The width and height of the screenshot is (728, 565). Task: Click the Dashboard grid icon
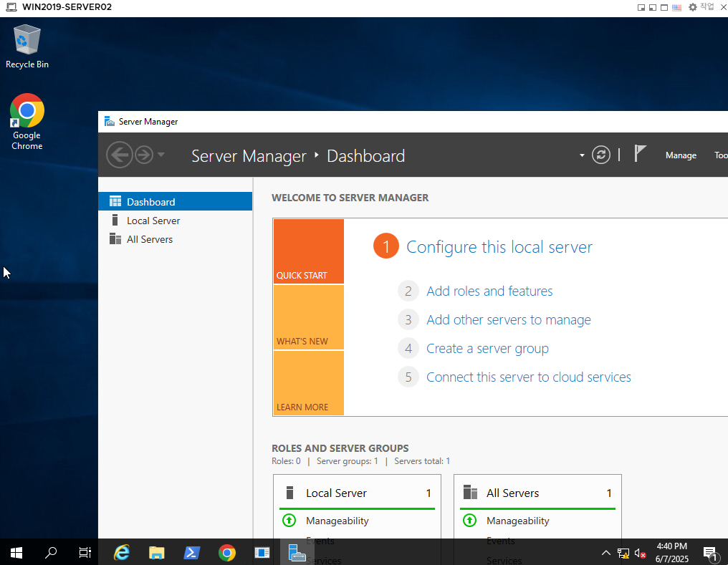pyautogui.click(x=115, y=201)
